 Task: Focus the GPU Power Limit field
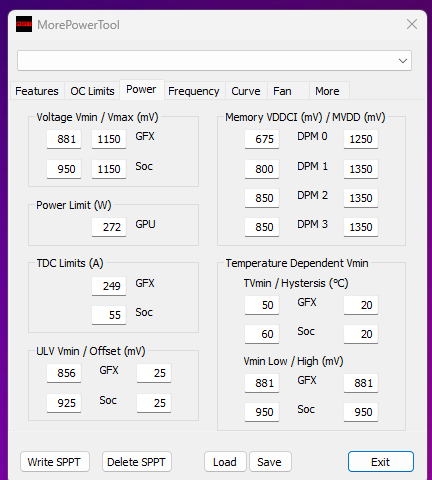click(109, 227)
